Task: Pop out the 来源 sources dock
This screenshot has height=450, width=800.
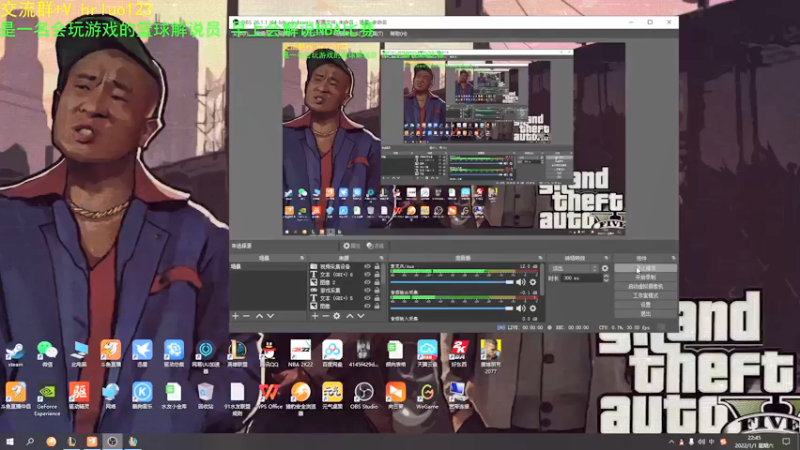Action: (382, 258)
